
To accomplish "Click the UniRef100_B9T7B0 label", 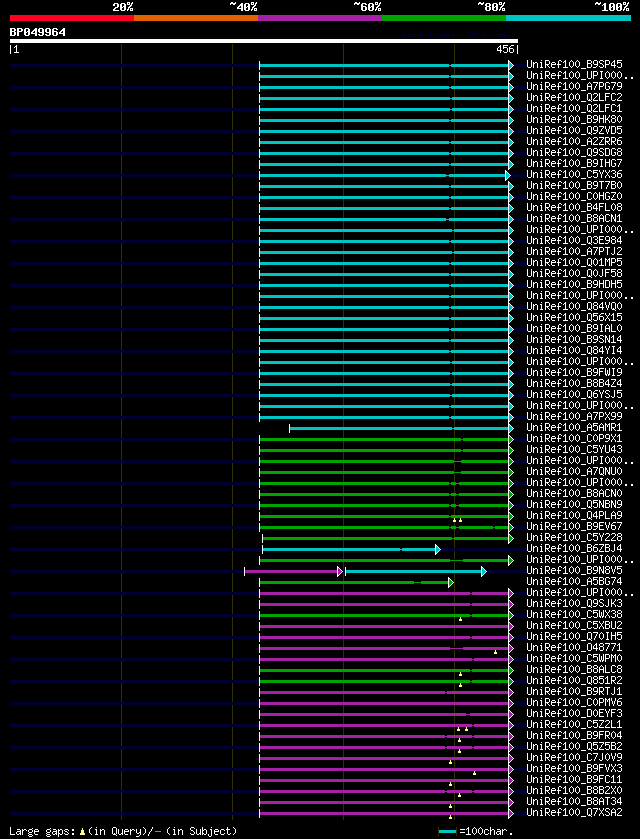I will tap(574, 186).
